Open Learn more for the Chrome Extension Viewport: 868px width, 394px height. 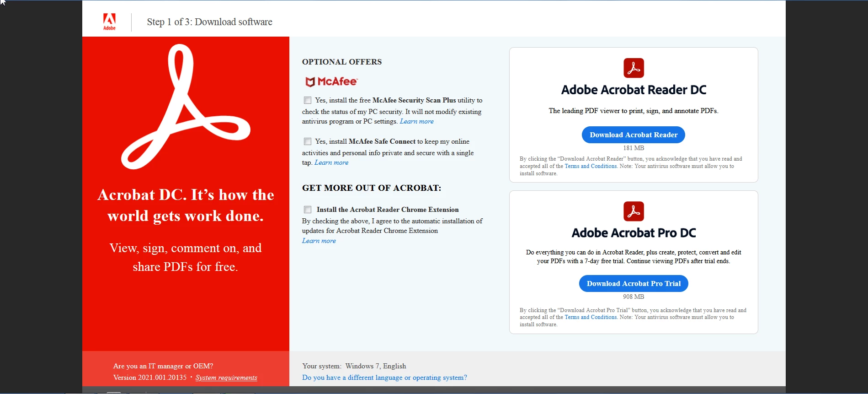point(319,241)
